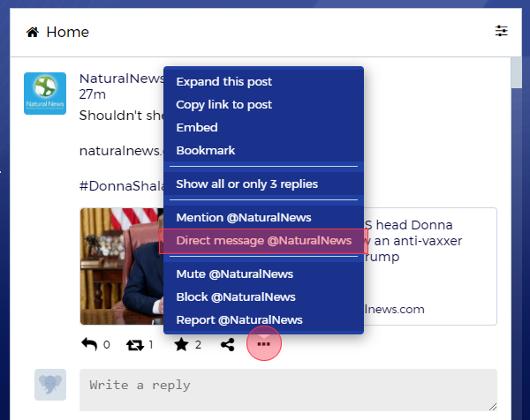Select Embed from the menu
The width and height of the screenshot is (530, 420).
pyautogui.click(x=197, y=128)
